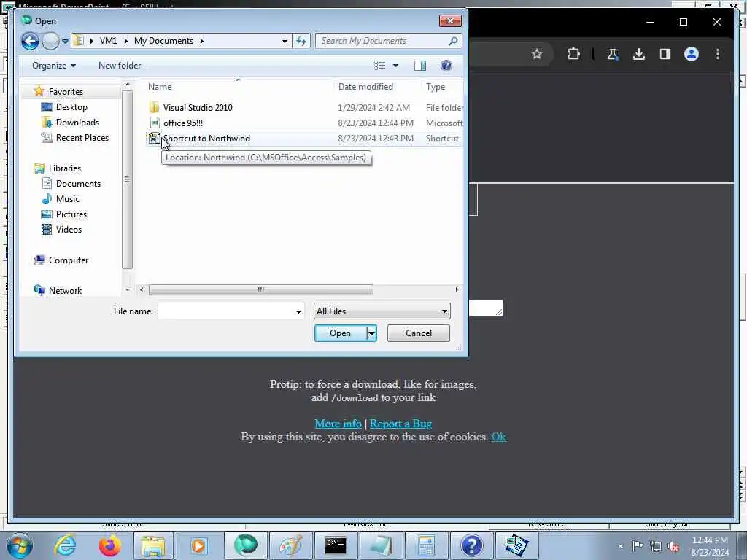Close the Open dialog
747x560 pixels.
pos(450,21)
